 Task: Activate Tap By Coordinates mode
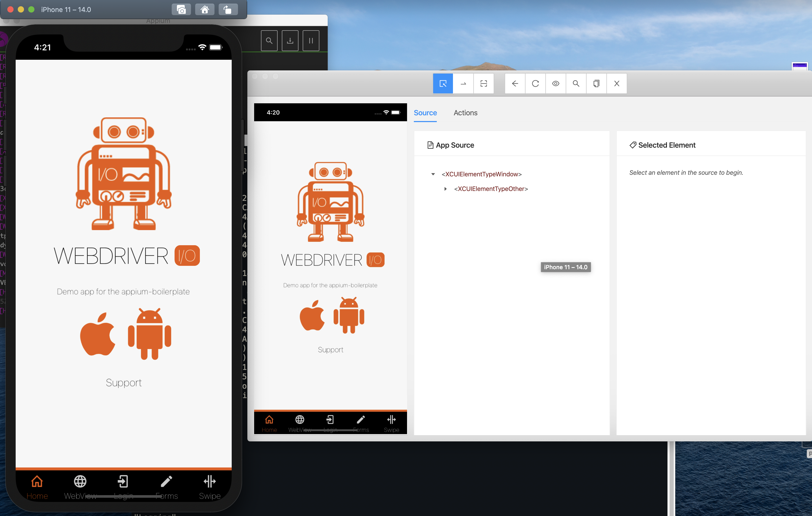[483, 83]
